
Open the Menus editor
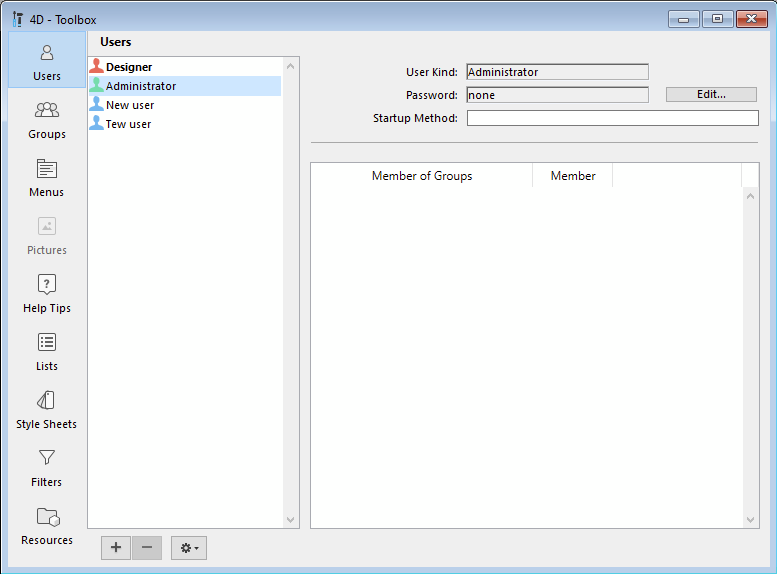tap(47, 178)
